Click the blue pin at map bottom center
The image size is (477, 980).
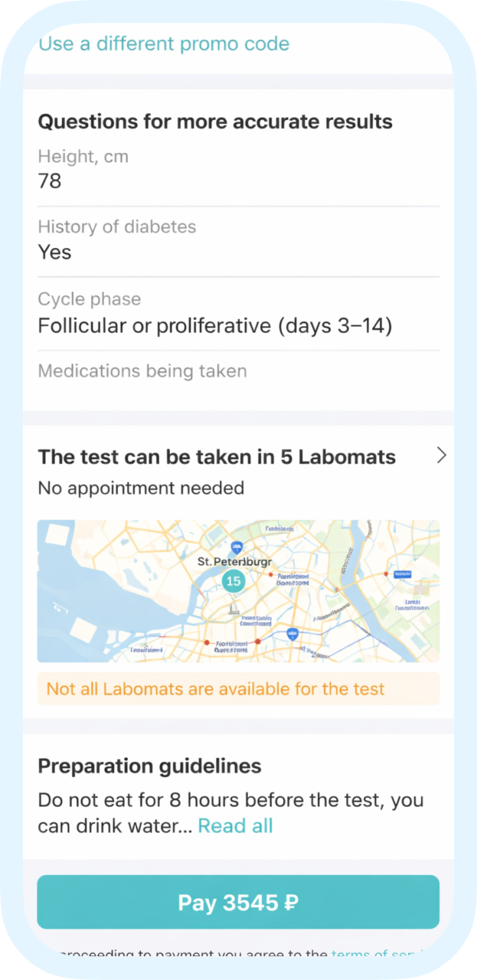pos(291,634)
